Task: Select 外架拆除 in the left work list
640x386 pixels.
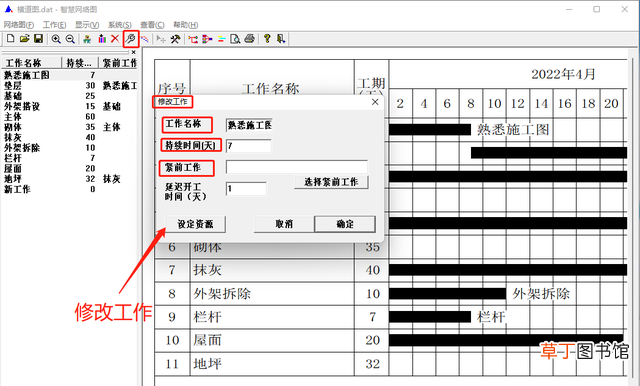Action: [x=22, y=148]
